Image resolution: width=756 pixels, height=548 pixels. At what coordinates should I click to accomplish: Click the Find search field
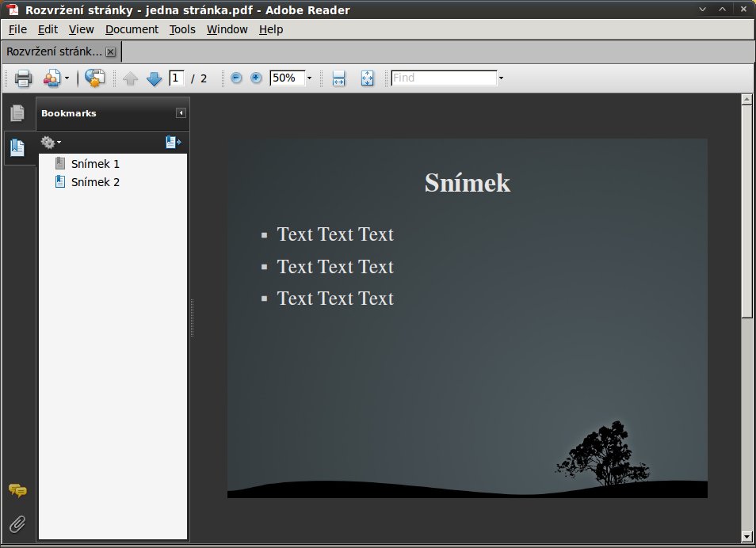[444, 78]
